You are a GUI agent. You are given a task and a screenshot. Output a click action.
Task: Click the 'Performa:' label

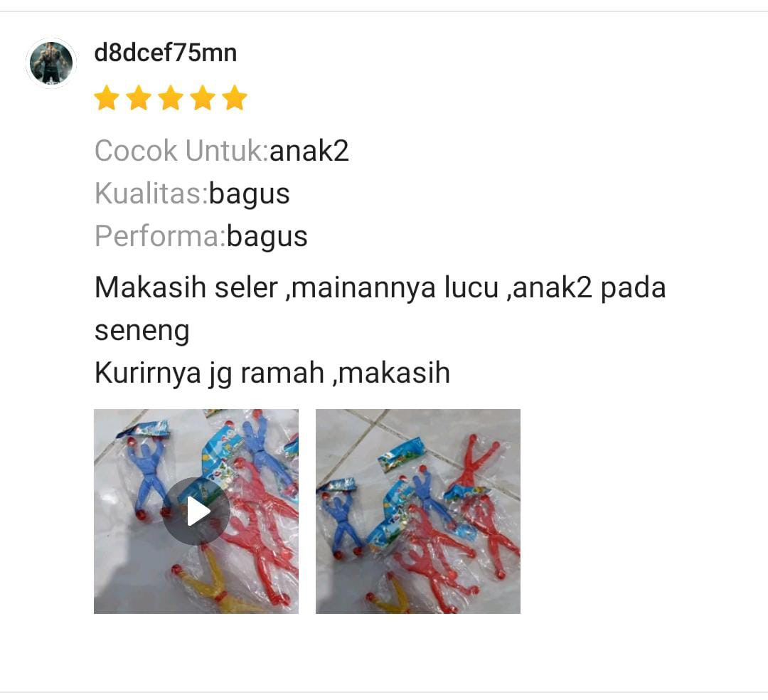click(160, 236)
